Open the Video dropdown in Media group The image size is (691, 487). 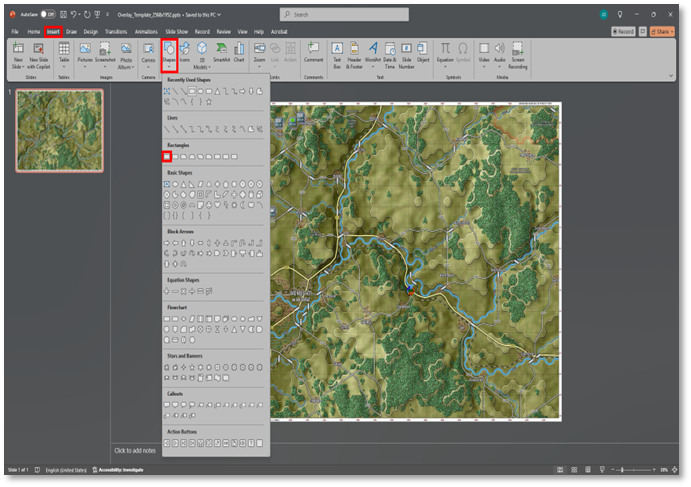click(484, 64)
